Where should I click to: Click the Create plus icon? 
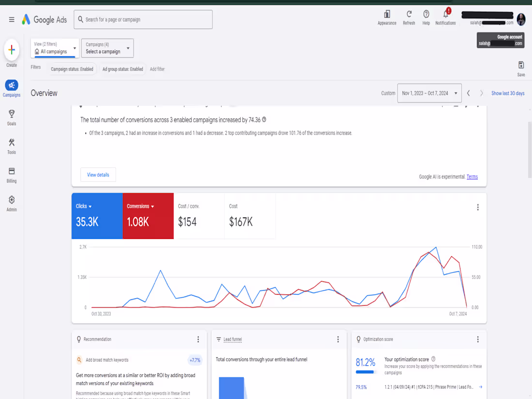tap(11, 49)
